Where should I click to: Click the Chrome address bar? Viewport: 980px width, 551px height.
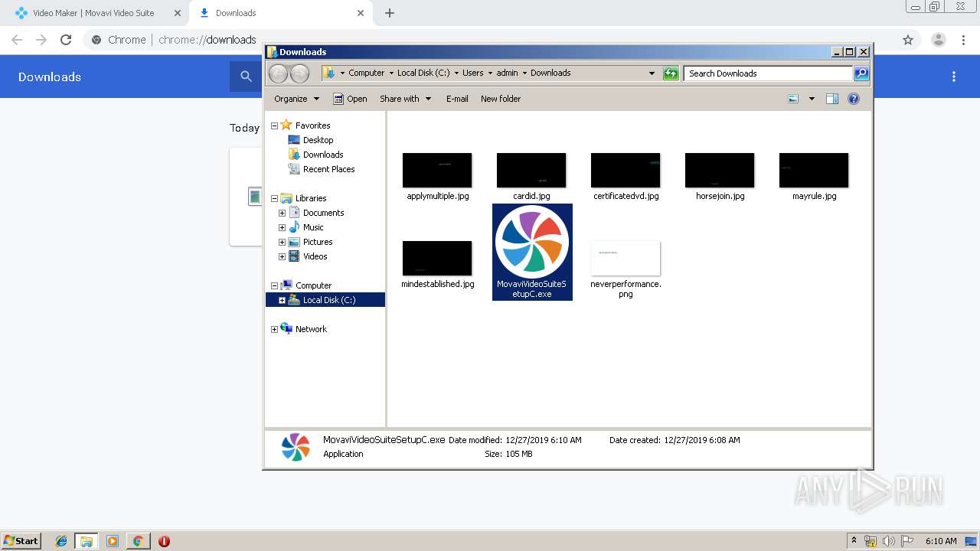(490, 40)
